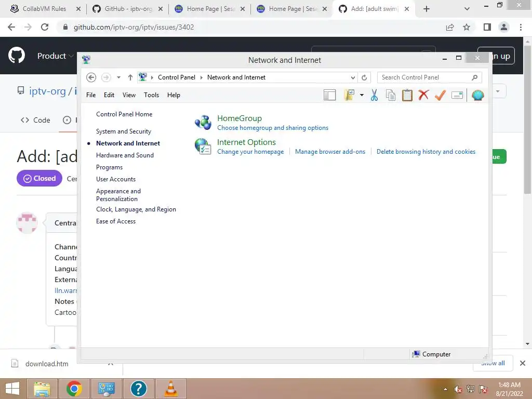Show hidden system tray icons
Viewport: 532px width, 399px height.
pos(445,389)
